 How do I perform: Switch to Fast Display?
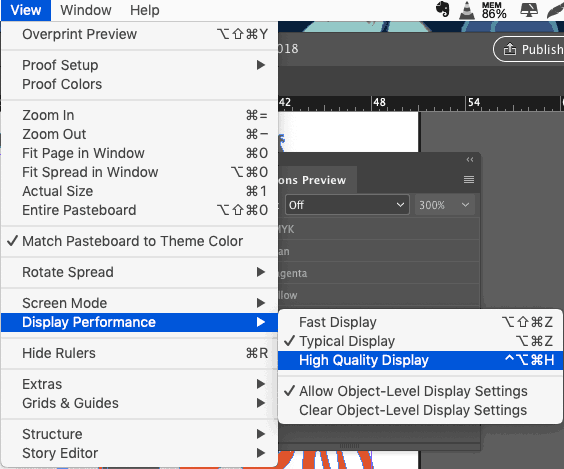coord(420,322)
